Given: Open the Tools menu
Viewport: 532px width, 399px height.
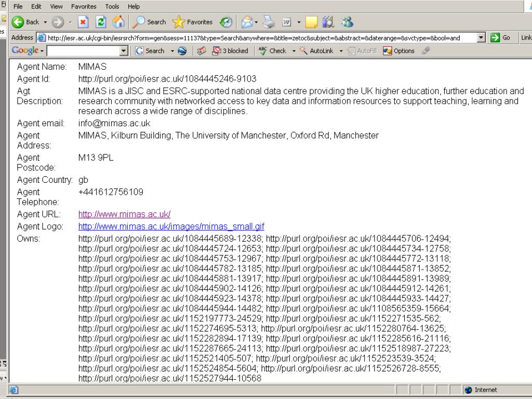Looking at the screenshot, I should (x=112, y=6).
